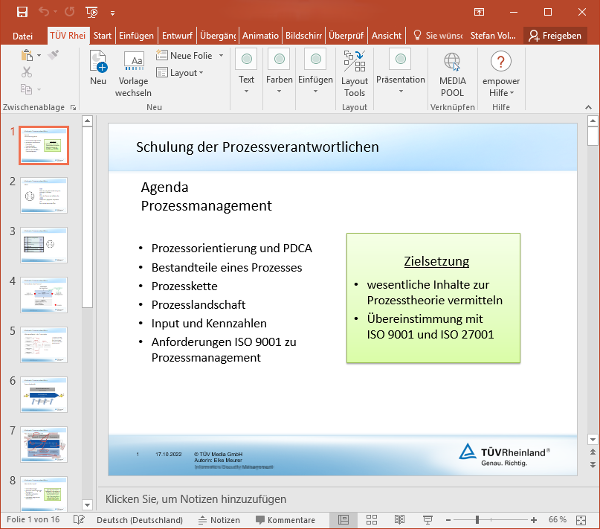Toggle normal view in status bar
Screen dimensions: 600x529
(x=343, y=520)
